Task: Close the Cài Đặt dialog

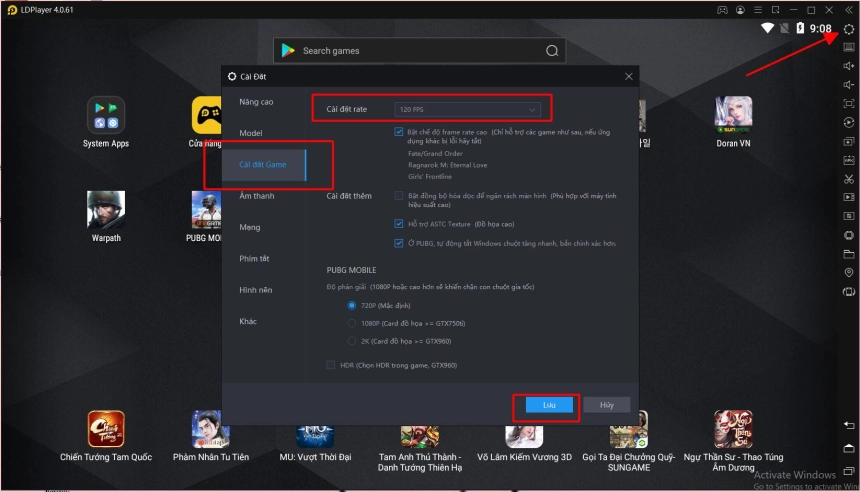Action: (x=629, y=76)
